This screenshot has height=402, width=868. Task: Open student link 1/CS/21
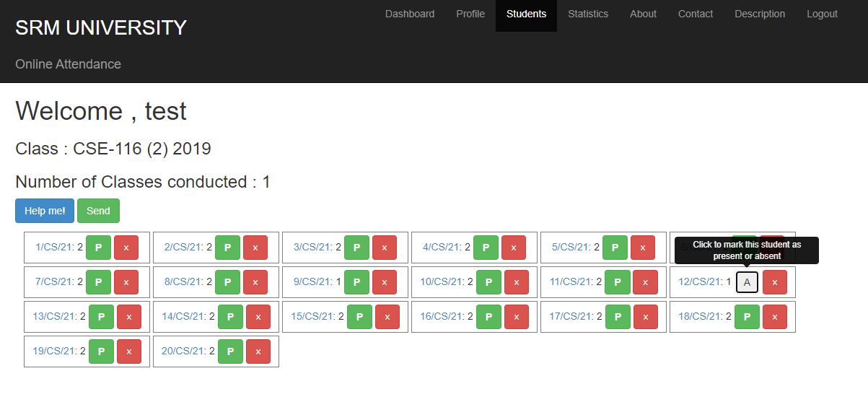(55, 248)
